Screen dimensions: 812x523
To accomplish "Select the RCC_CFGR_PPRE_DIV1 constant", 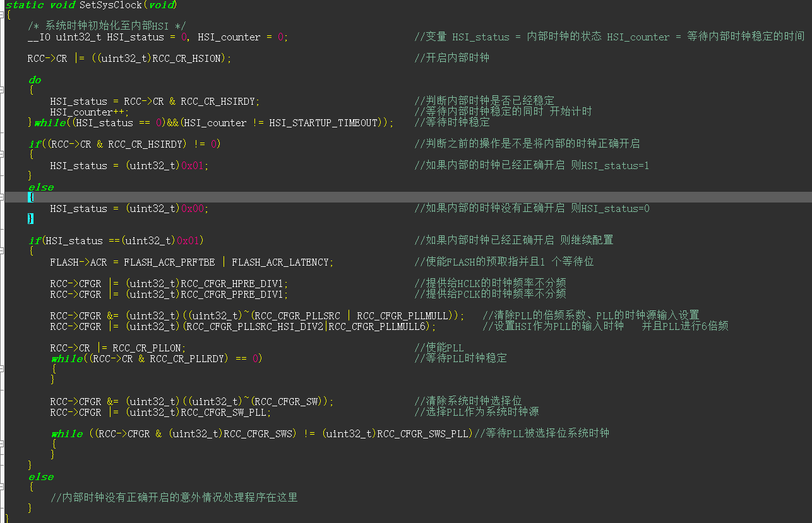I will tap(233, 295).
